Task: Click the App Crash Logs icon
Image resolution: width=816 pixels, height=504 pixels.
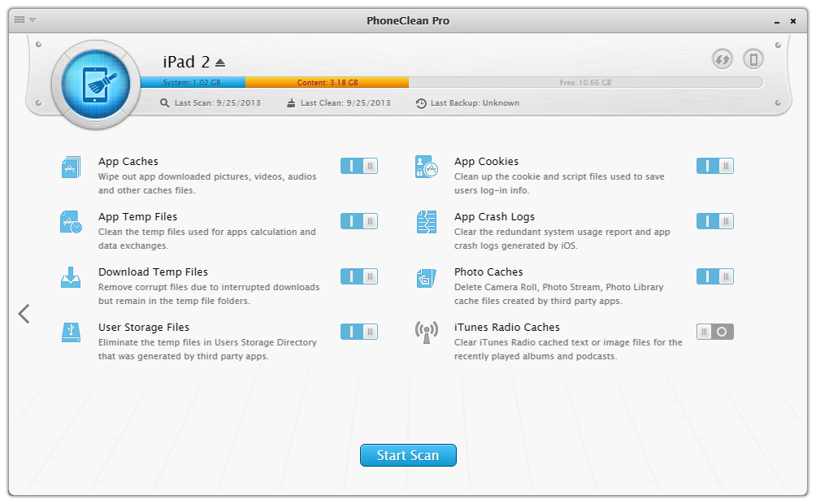Action: click(427, 222)
